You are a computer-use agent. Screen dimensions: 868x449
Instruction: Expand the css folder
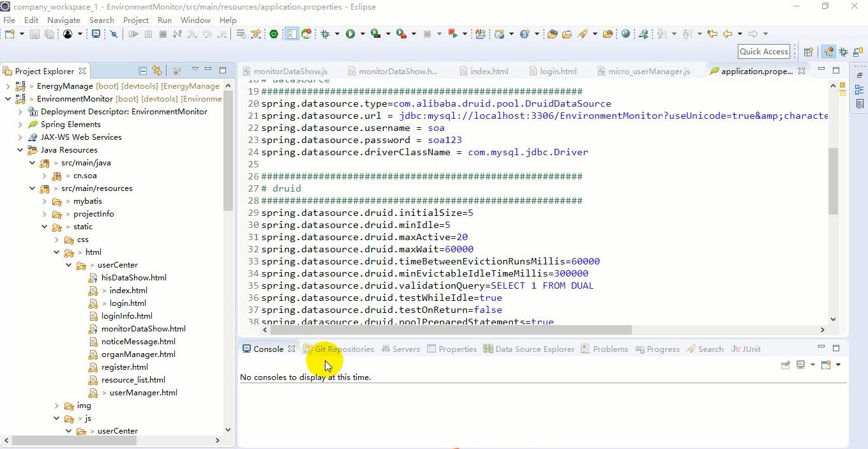57,240
